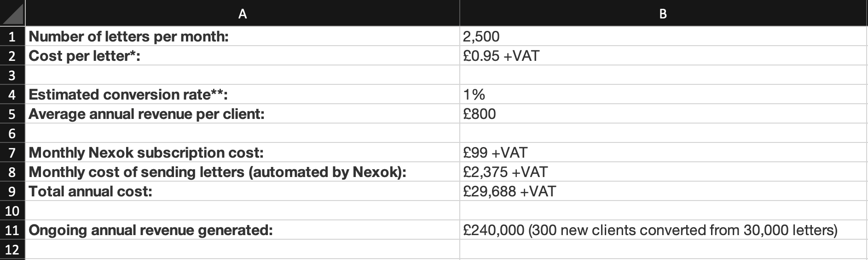Select the £2,375 +VAT cell

pos(663,171)
